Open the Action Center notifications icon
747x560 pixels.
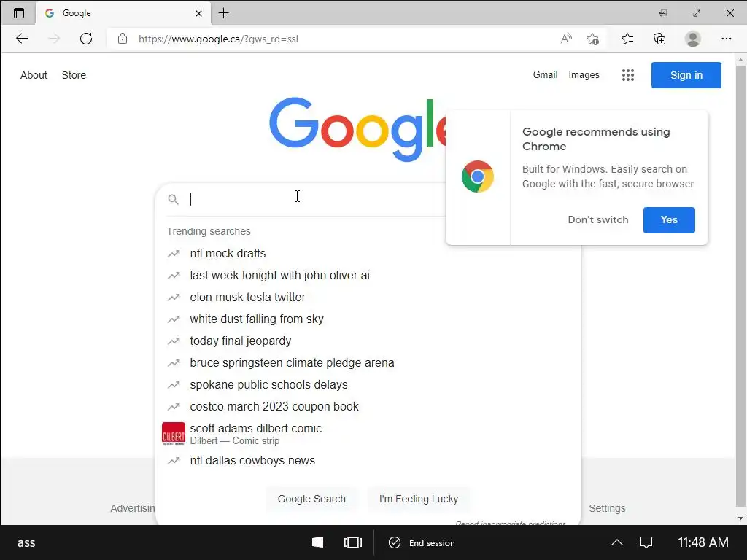coord(646,542)
